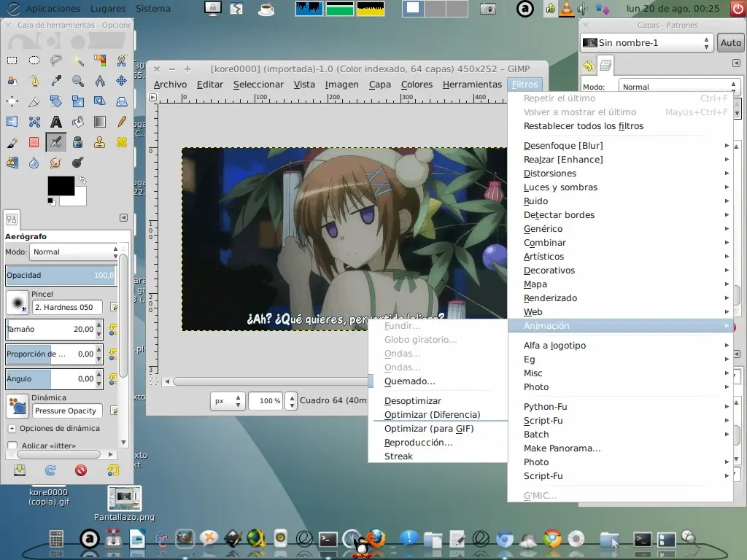Select the Bucket Fill tool
The height and width of the screenshot is (560, 747).
(x=78, y=122)
